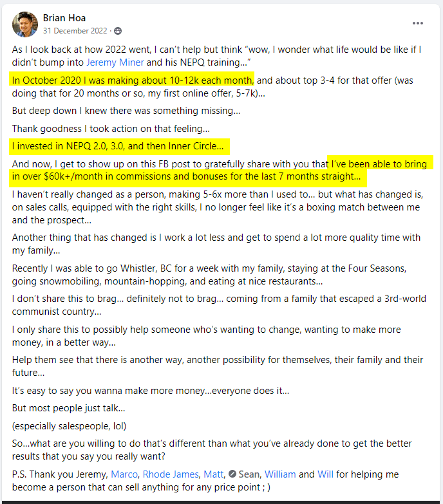Click the audience icon beside the date
Viewport: 443px width, 504px height.
(118, 31)
